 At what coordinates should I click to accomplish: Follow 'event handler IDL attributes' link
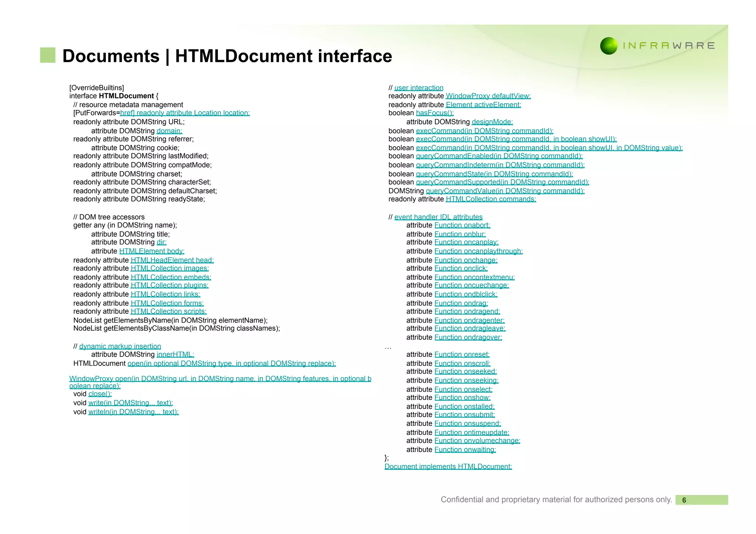[x=439, y=217]
